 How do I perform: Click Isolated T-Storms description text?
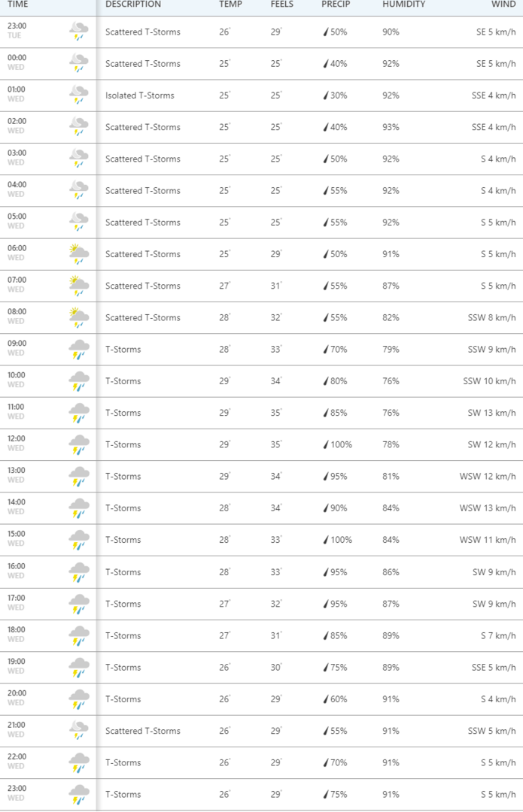(140, 95)
